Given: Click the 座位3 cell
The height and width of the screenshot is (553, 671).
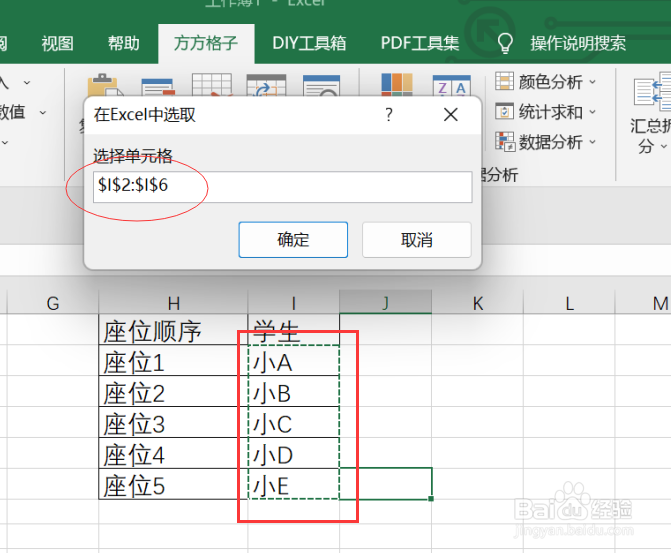Looking at the screenshot, I should tap(173, 422).
